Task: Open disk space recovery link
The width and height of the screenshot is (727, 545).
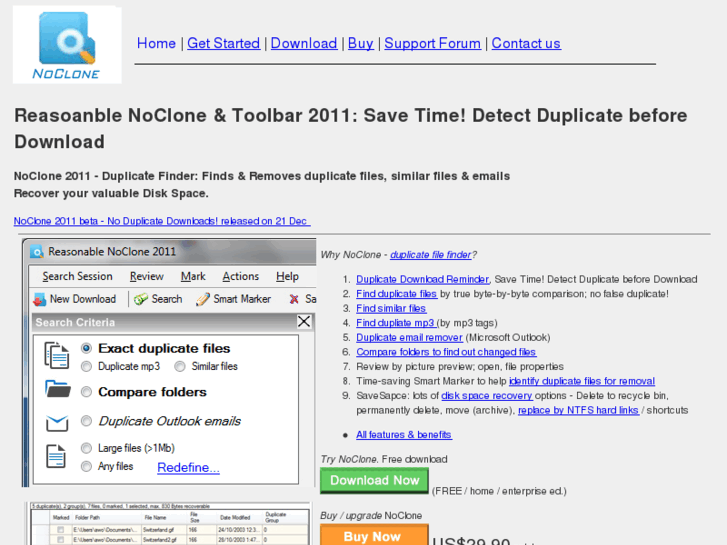Action: 487,396
